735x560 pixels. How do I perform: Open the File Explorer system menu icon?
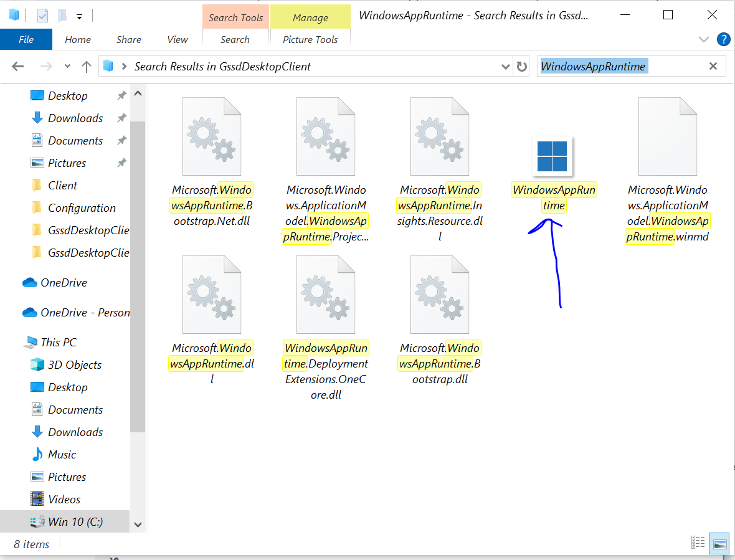click(x=14, y=16)
